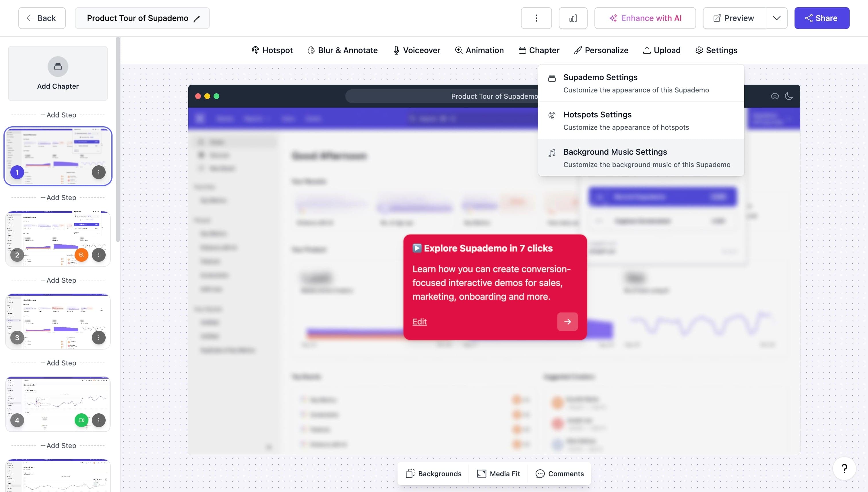868x492 pixels.
Task: Click the Back button
Action: pos(42,18)
